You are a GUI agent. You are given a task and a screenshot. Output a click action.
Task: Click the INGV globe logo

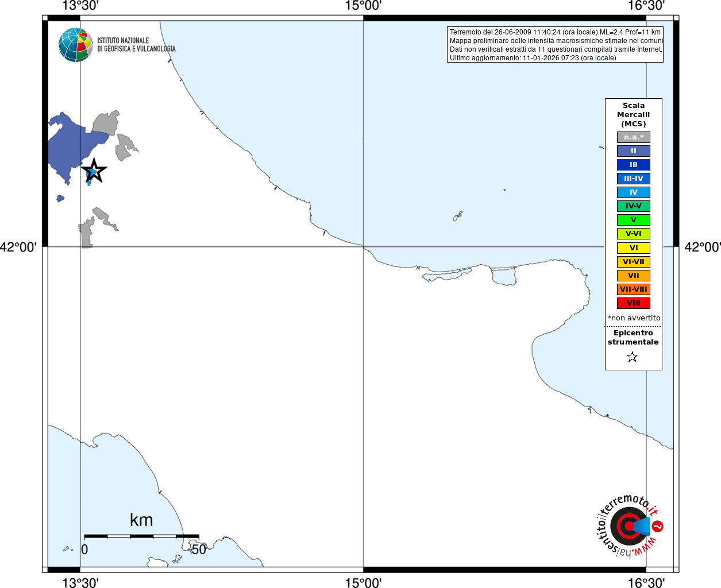[x=76, y=45]
